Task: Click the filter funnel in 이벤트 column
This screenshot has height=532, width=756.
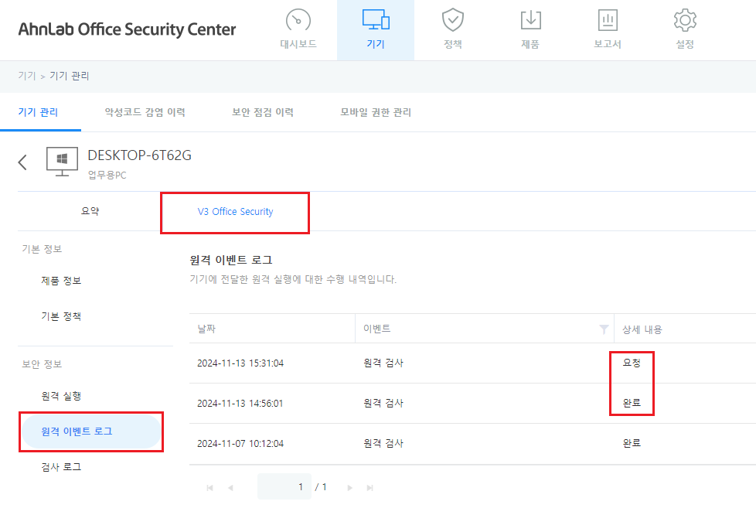Action: pos(604,329)
